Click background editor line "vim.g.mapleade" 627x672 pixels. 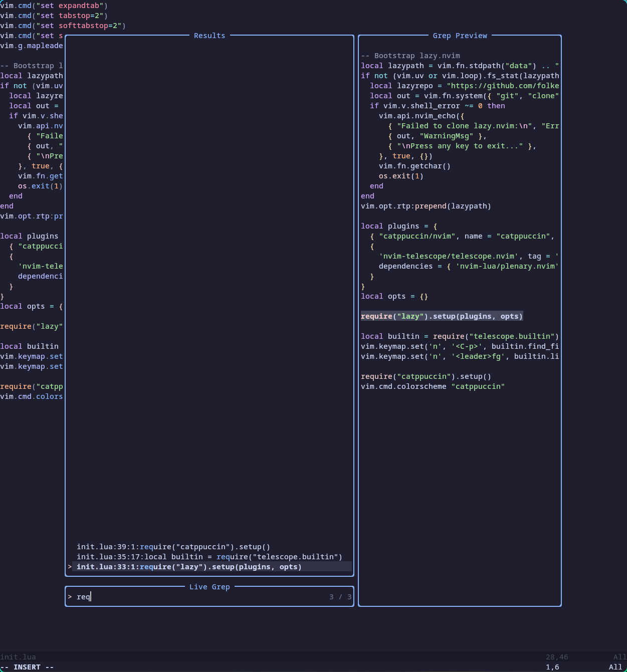click(x=32, y=46)
